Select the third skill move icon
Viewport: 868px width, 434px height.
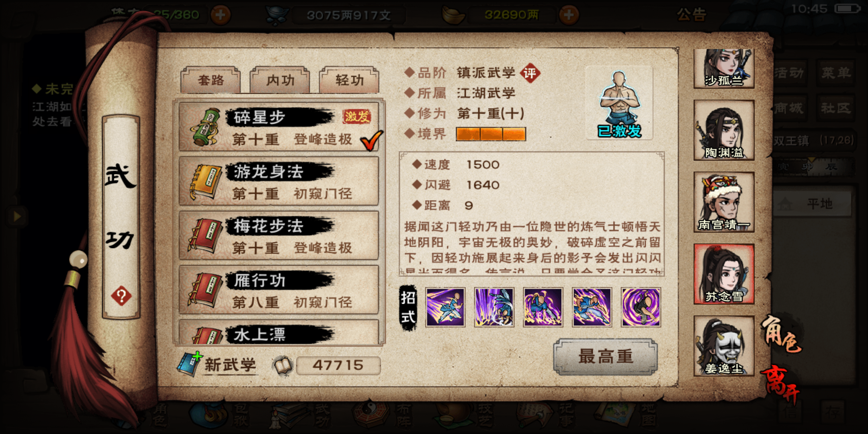[543, 307]
